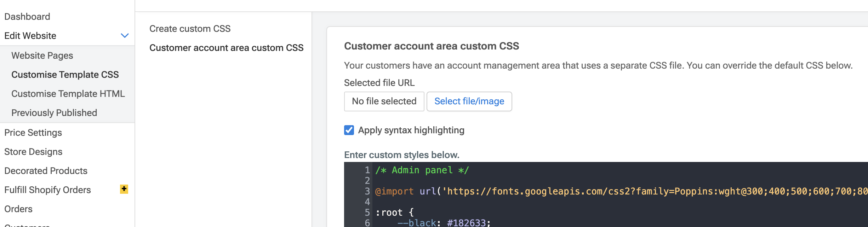The height and width of the screenshot is (227, 868).
Task: Go to Customise Template HTML
Action: tap(68, 94)
